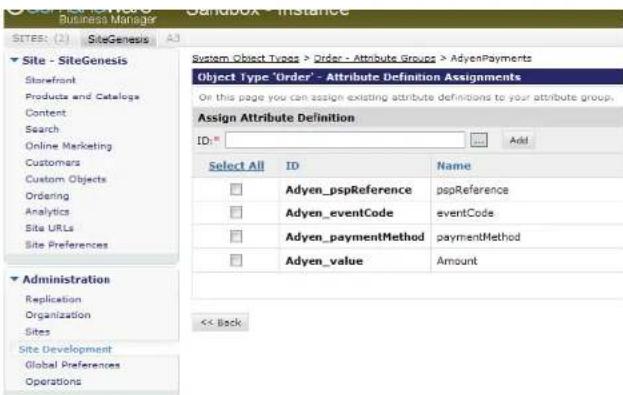The width and height of the screenshot is (623, 395).
Task: Open System Object Types breadcrumb link
Action: 246,58
